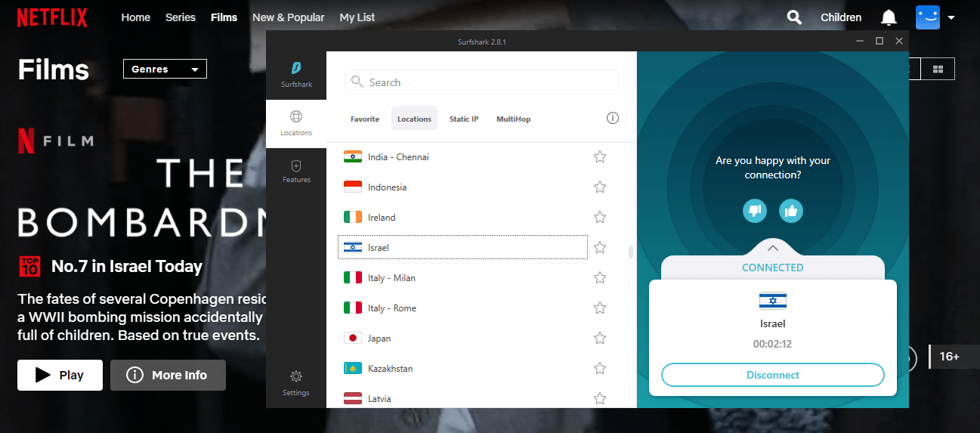Select Ireland location
This screenshot has width=980, height=433.
pyautogui.click(x=462, y=217)
